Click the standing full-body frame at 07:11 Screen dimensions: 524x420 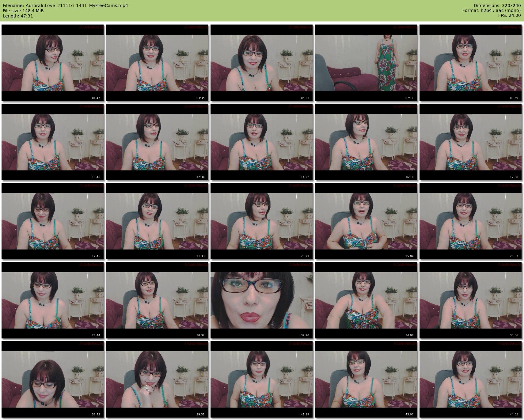point(366,63)
